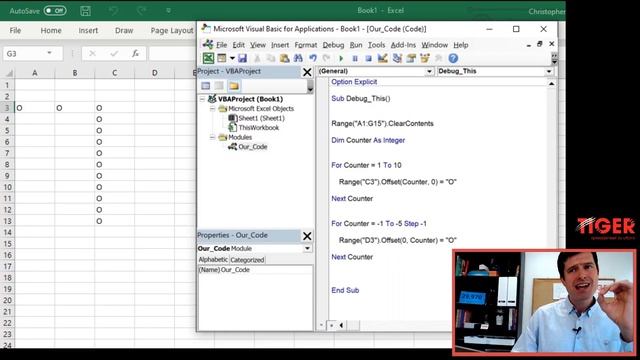Open the VBA View menu
Viewport: 640px width, 360px height.
[258, 45]
